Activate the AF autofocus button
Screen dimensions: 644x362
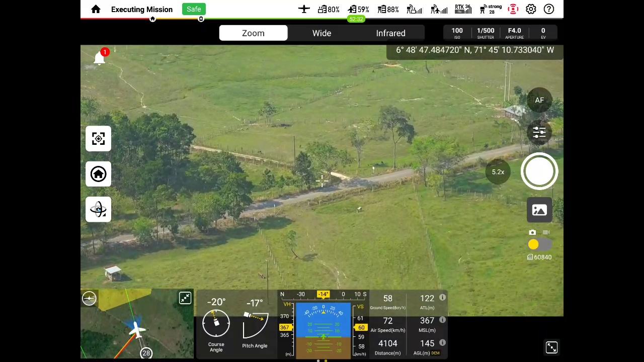[x=539, y=101]
